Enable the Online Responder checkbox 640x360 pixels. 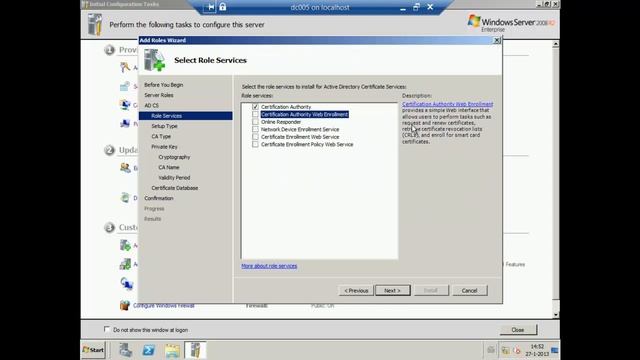(x=256, y=122)
